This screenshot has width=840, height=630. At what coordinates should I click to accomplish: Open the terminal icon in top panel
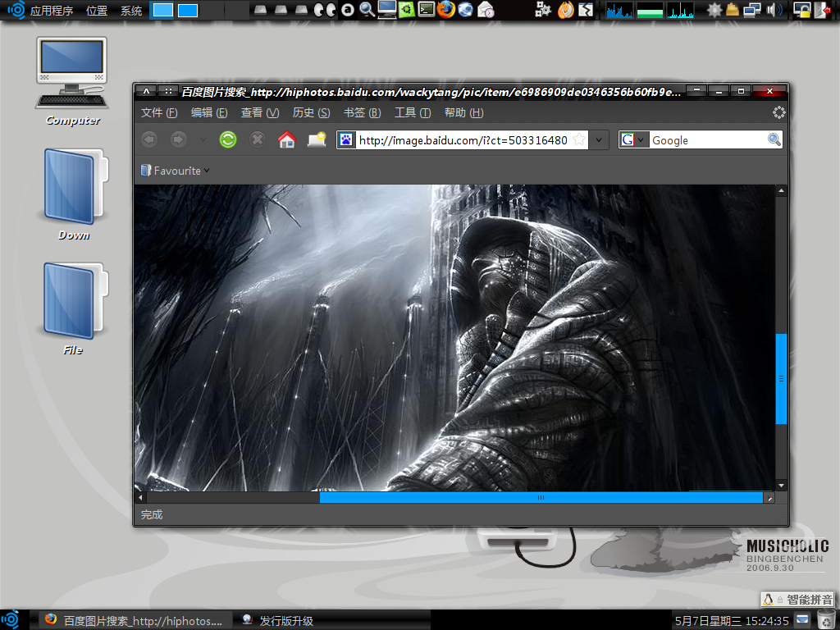point(427,10)
